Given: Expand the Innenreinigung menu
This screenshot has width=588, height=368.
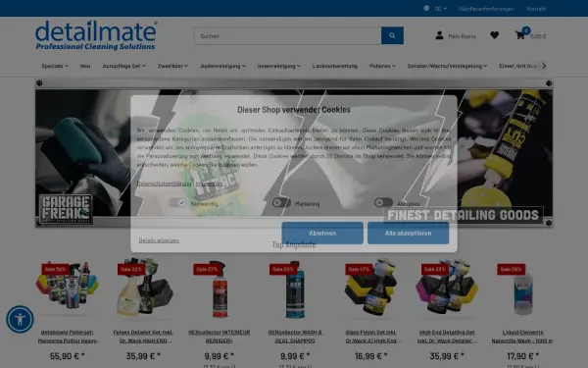Looking at the screenshot, I should pos(278,66).
